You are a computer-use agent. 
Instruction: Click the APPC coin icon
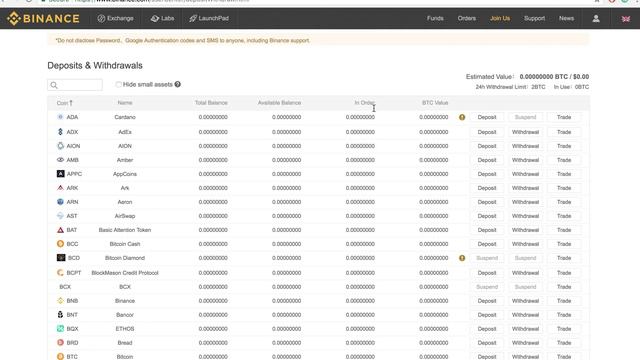(x=60, y=174)
